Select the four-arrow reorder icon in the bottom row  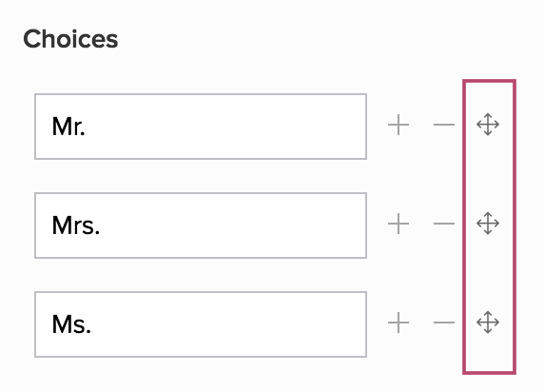click(488, 323)
